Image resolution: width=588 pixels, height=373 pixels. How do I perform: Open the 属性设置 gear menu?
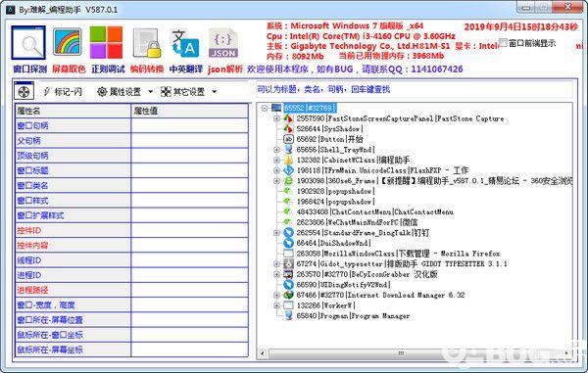pyautogui.click(x=124, y=92)
